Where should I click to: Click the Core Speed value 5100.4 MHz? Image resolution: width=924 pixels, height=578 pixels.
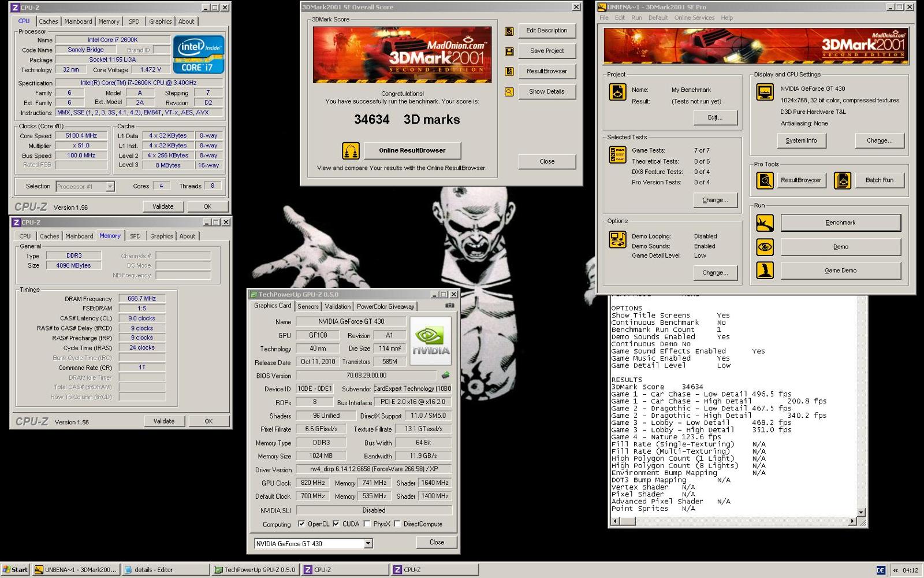(81, 136)
